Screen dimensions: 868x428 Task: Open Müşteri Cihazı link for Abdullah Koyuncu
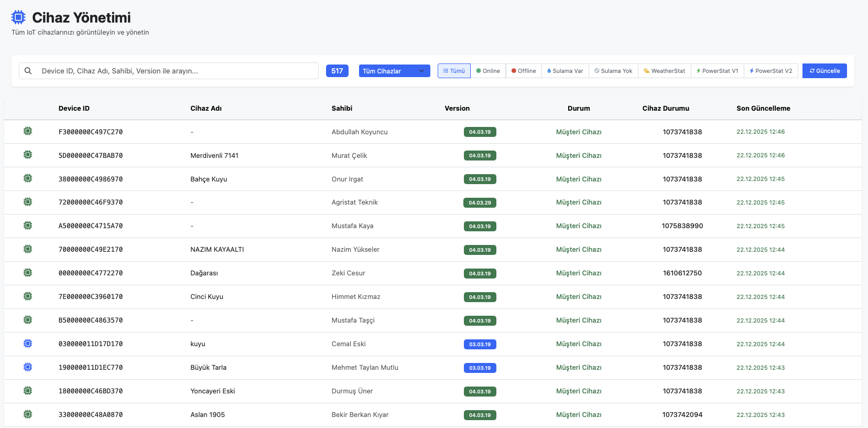[x=579, y=132]
